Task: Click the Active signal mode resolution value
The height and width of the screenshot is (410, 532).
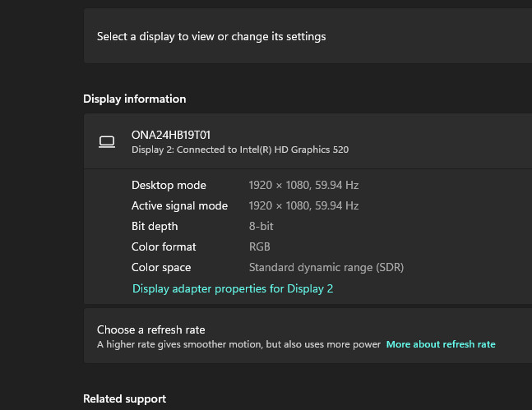Action: pyautogui.click(x=303, y=205)
